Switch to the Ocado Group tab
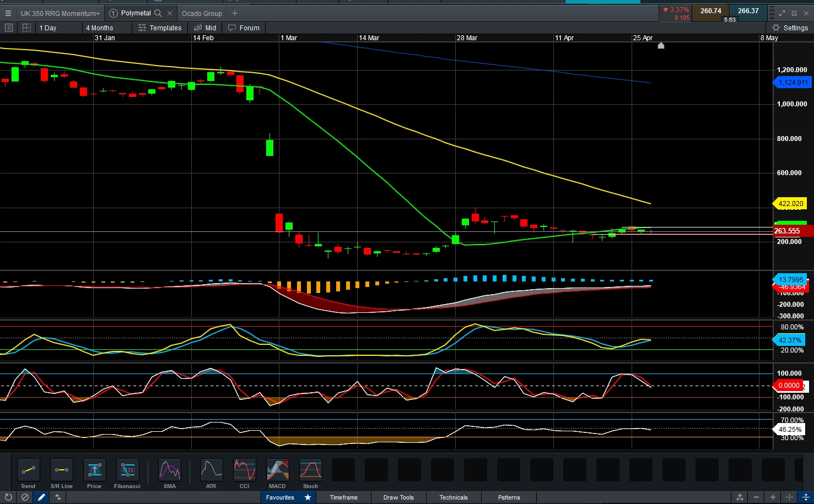 202,13
